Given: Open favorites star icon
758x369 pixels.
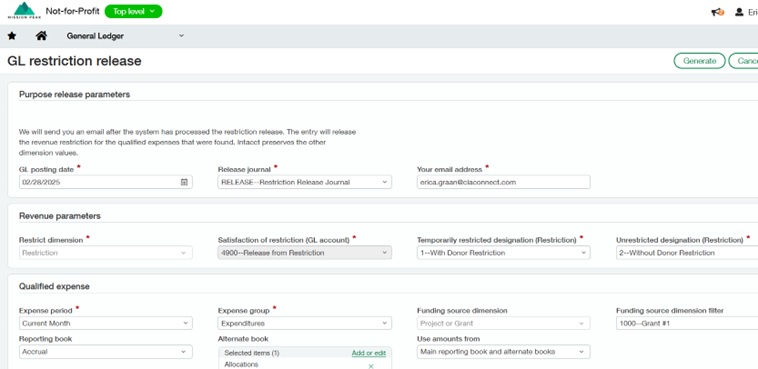Looking at the screenshot, I should [x=12, y=36].
